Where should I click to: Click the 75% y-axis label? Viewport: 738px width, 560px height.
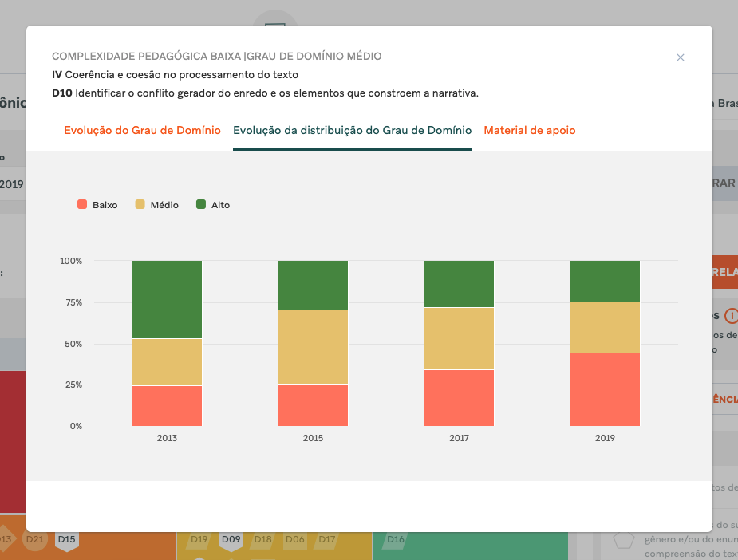coord(73,302)
